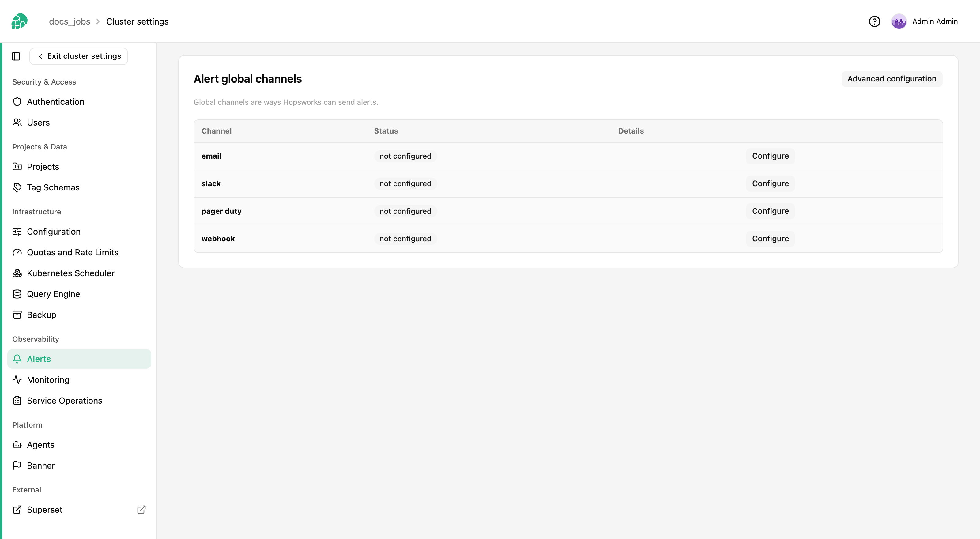
Task: Open Service Operations page
Action: [79, 401]
